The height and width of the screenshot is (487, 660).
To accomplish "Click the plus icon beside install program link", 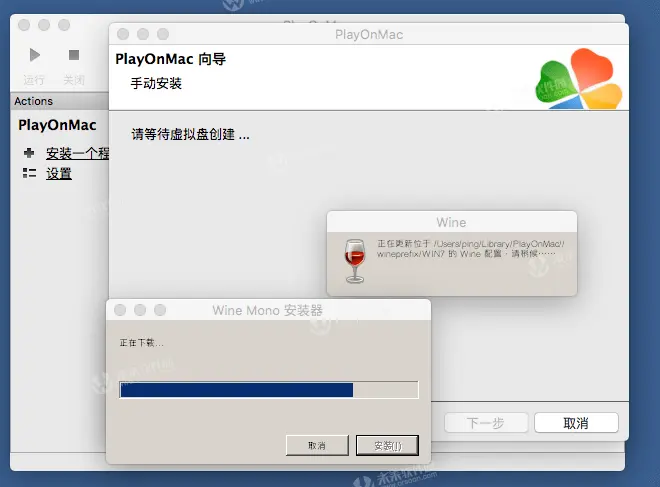I will coord(29,153).
